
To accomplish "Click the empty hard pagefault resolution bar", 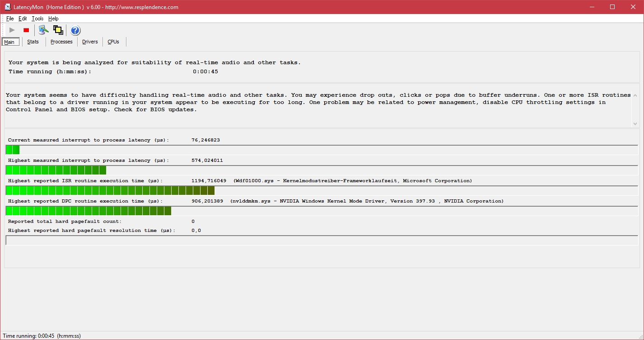I will pos(322,240).
